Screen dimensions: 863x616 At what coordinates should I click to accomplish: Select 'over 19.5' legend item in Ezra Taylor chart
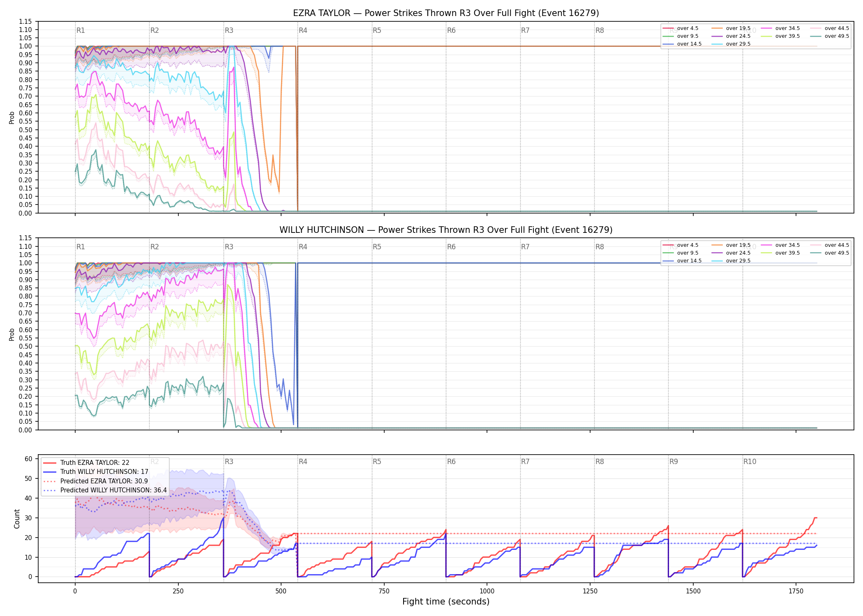(x=731, y=28)
